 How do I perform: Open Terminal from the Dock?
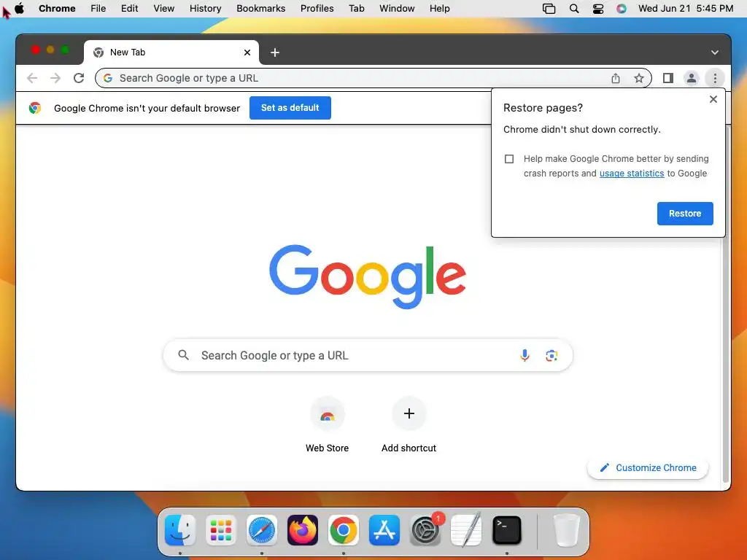pyautogui.click(x=506, y=530)
